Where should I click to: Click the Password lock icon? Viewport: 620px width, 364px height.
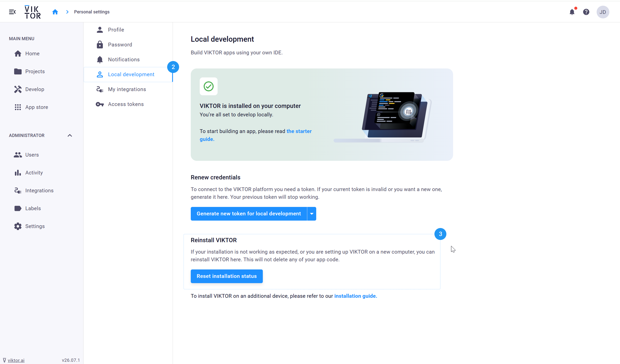(x=100, y=45)
